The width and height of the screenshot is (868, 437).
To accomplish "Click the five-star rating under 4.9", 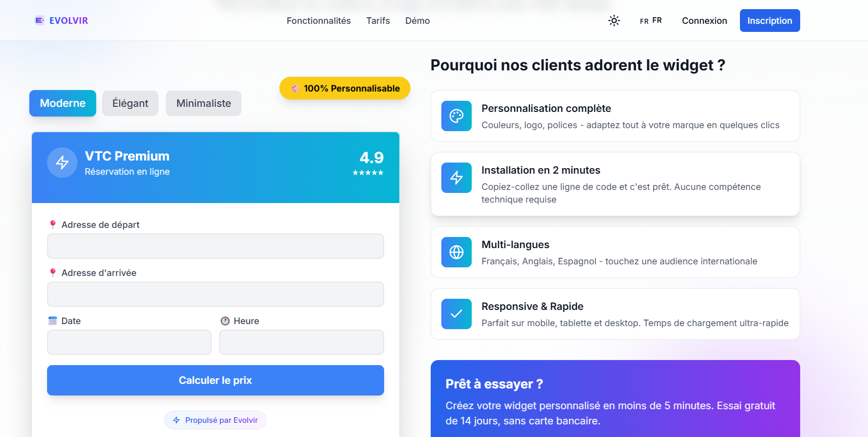I will [368, 173].
